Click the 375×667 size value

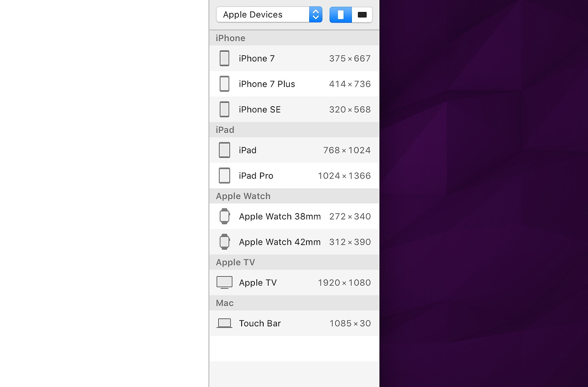pyautogui.click(x=350, y=58)
